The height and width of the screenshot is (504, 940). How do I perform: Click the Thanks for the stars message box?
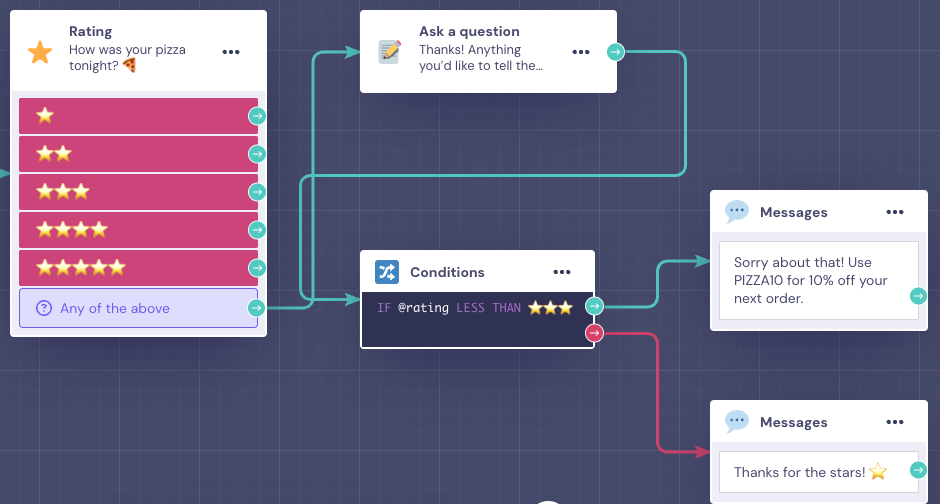(819, 472)
